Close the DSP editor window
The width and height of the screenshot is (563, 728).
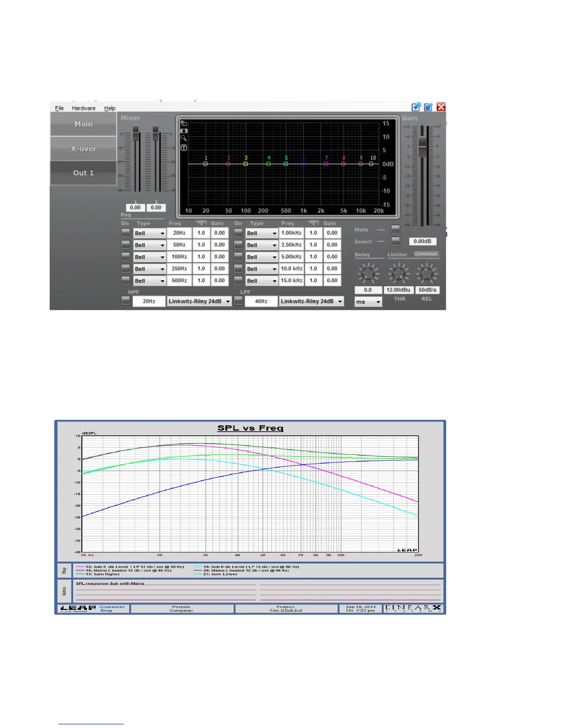pyautogui.click(x=441, y=107)
